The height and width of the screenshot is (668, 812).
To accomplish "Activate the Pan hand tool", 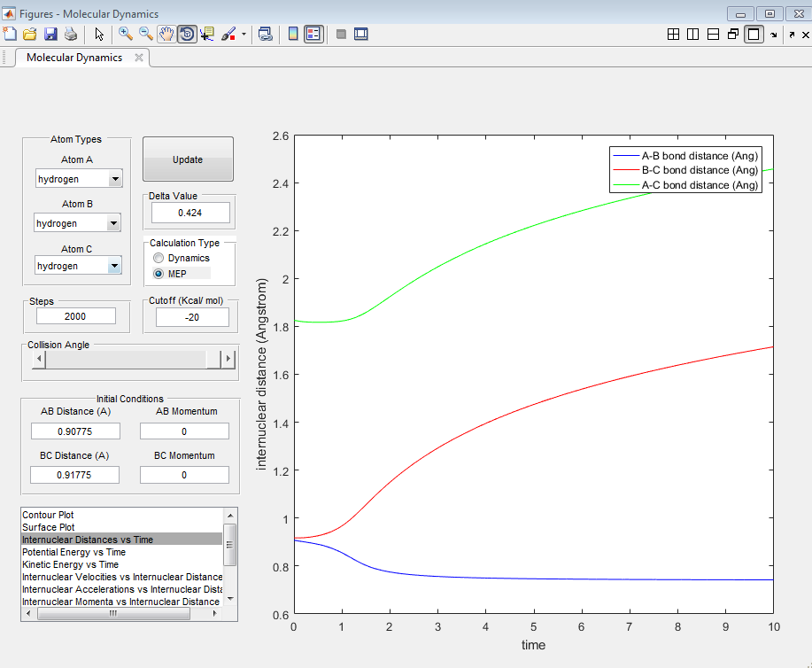I will (166, 34).
